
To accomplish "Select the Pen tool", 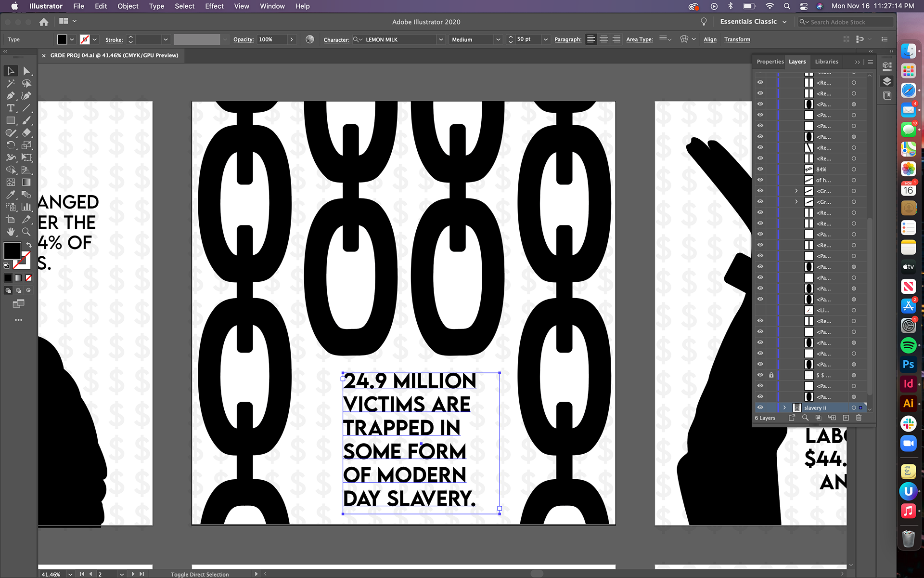I will pyautogui.click(x=11, y=96).
